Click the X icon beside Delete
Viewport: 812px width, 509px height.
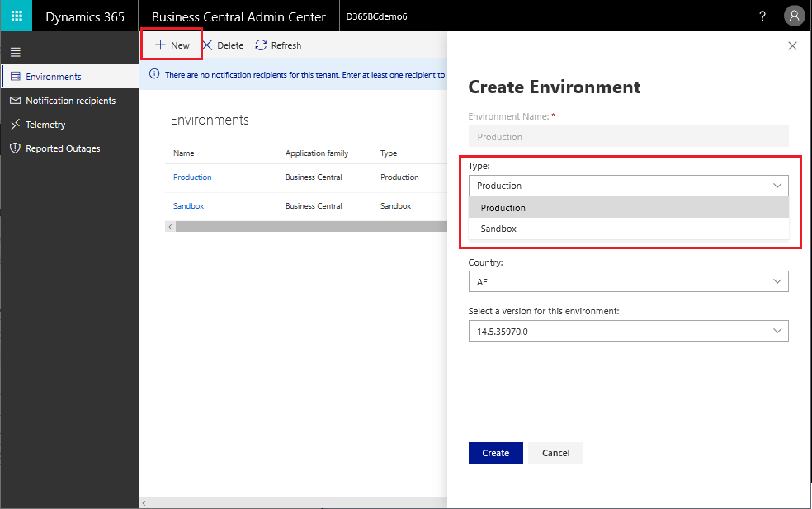tap(207, 45)
